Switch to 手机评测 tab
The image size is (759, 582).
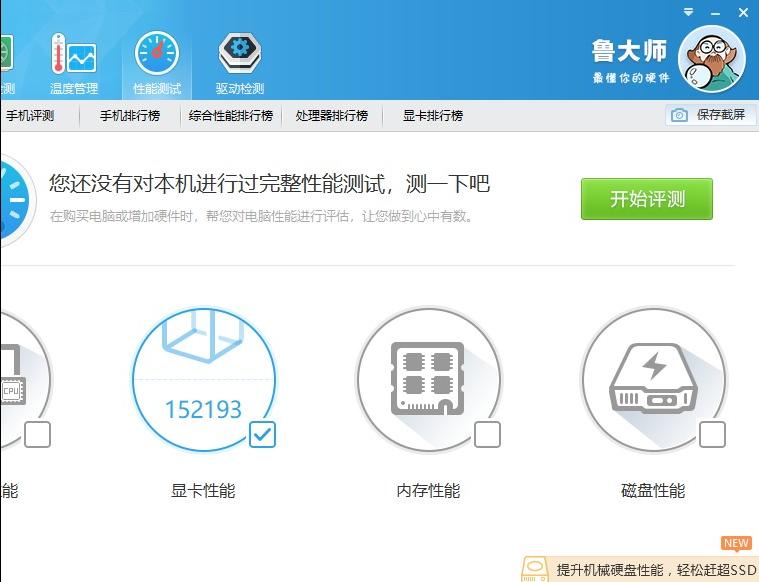[30, 116]
